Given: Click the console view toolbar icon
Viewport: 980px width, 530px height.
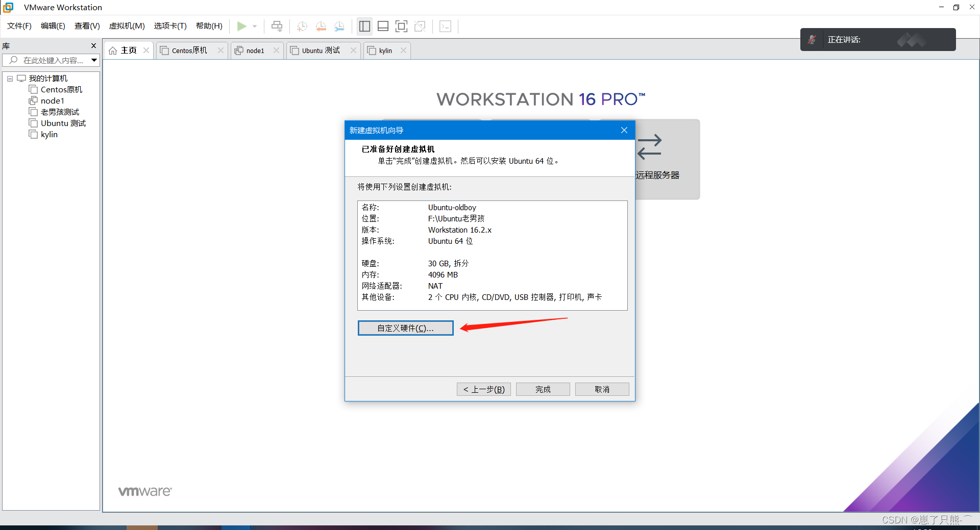Looking at the screenshot, I should coord(445,26).
